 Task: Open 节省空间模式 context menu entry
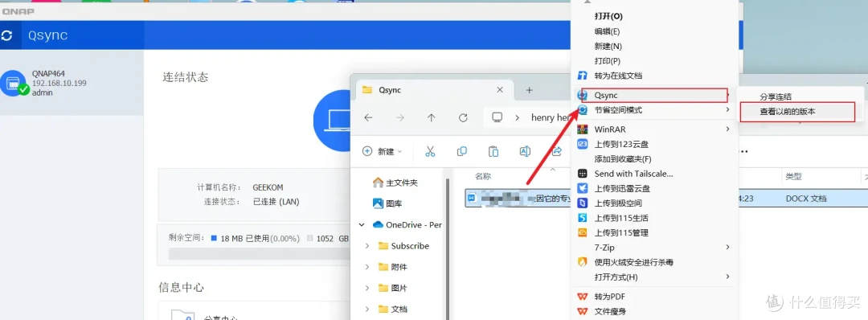coord(656,110)
